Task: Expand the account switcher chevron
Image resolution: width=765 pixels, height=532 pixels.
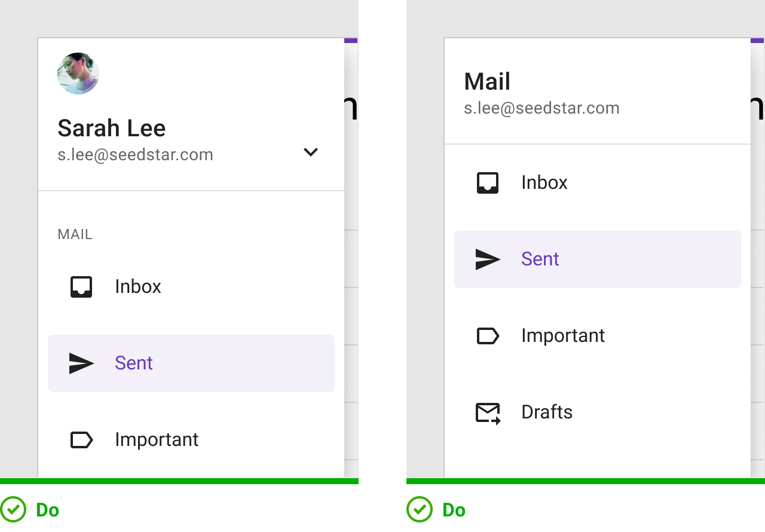Action: point(310,152)
